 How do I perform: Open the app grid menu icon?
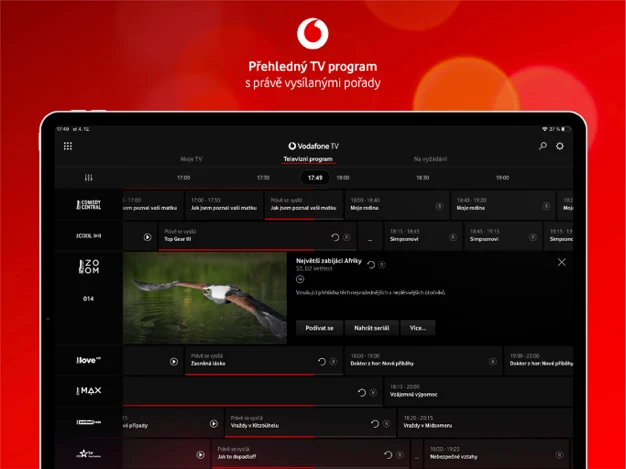coord(68,146)
